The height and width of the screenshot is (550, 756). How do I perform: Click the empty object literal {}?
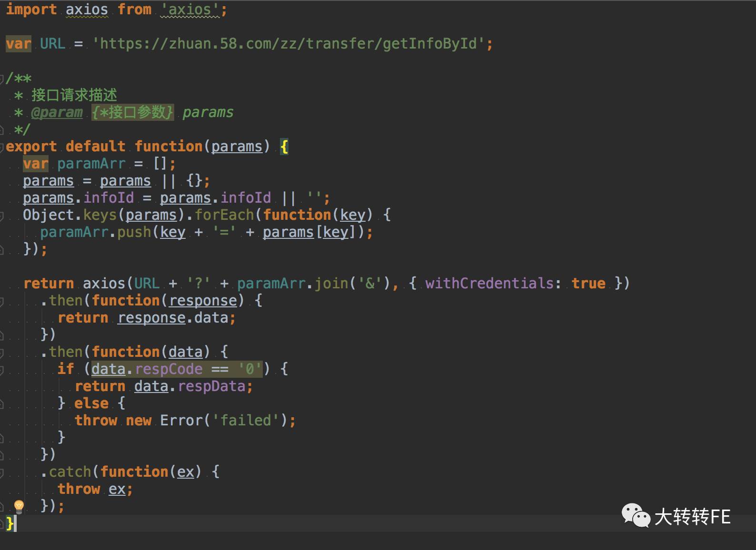[194, 181]
